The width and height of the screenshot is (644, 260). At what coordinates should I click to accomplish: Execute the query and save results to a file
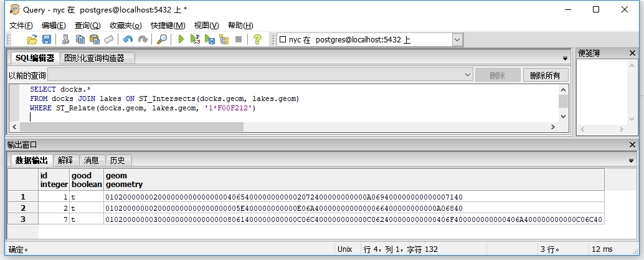click(210, 39)
